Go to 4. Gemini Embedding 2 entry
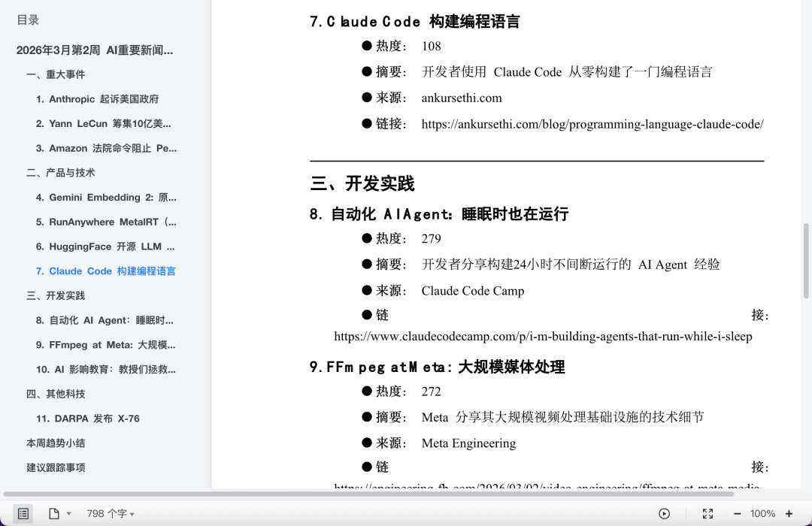Image resolution: width=812 pixels, height=526 pixels. tap(106, 197)
